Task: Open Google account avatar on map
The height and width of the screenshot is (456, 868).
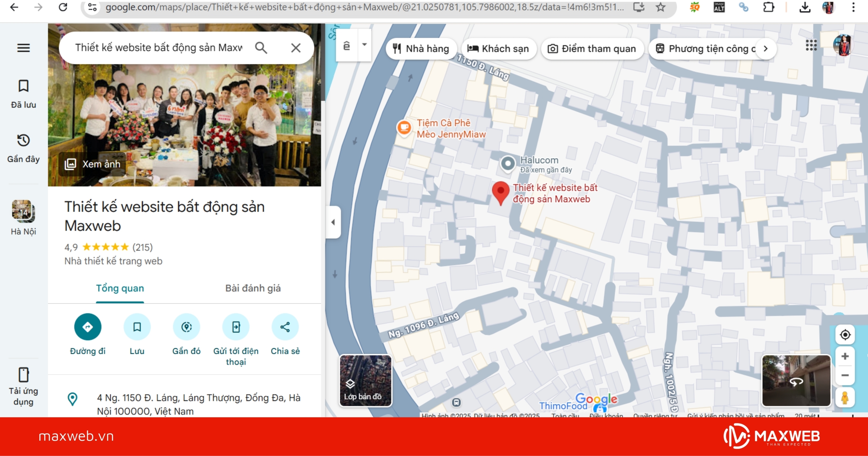Action: (x=844, y=45)
